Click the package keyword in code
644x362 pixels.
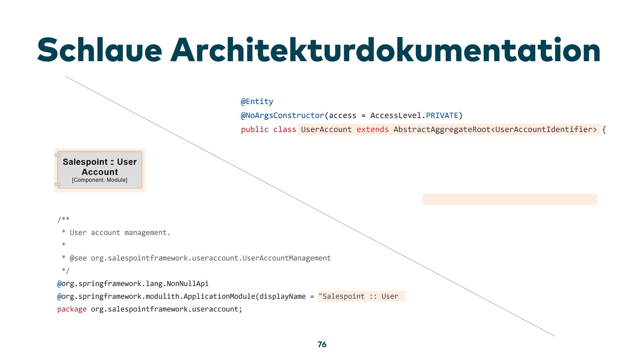point(72,309)
